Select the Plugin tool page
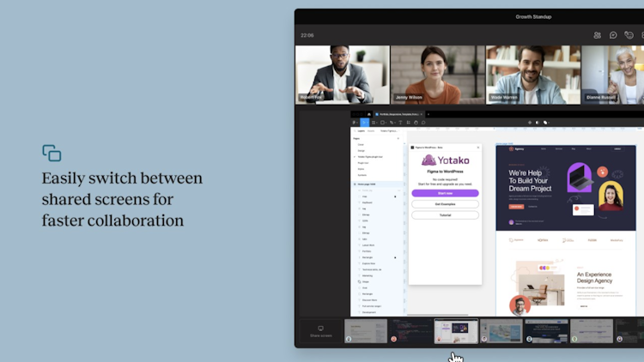Image resolution: width=644 pixels, height=362 pixels. [x=363, y=163]
